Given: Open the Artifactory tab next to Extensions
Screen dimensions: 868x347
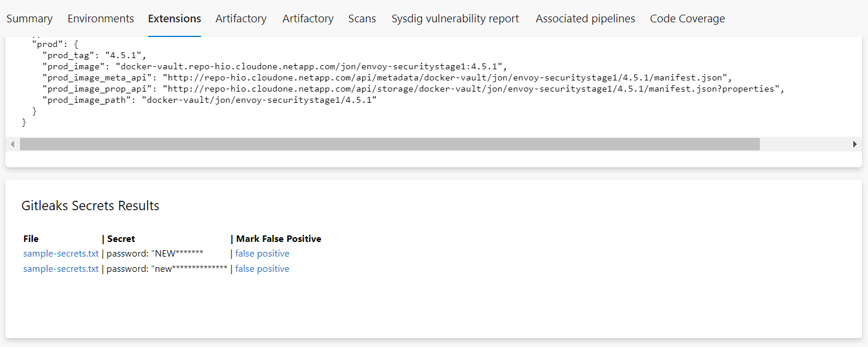Looking at the screenshot, I should (x=241, y=19).
